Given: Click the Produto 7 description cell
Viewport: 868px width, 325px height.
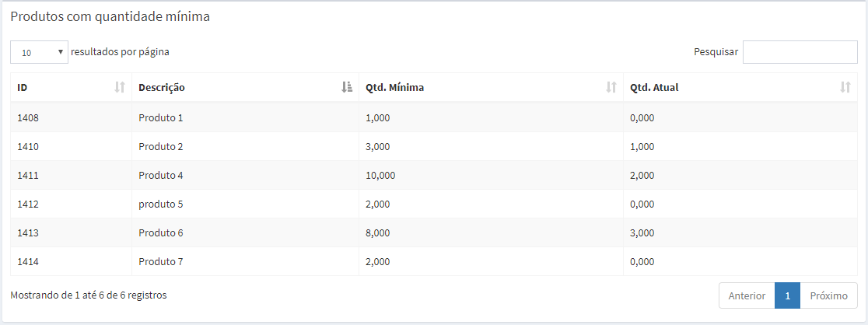Looking at the screenshot, I should pos(160,262).
